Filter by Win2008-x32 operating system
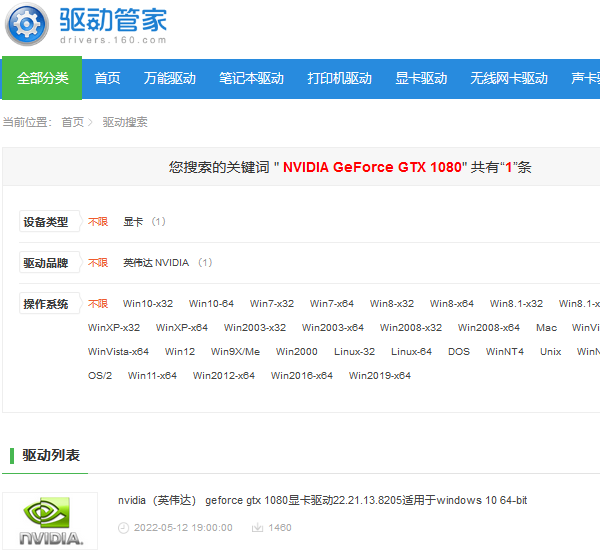This screenshot has width=600, height=555. pyautogui.click(x=411, y=328)
